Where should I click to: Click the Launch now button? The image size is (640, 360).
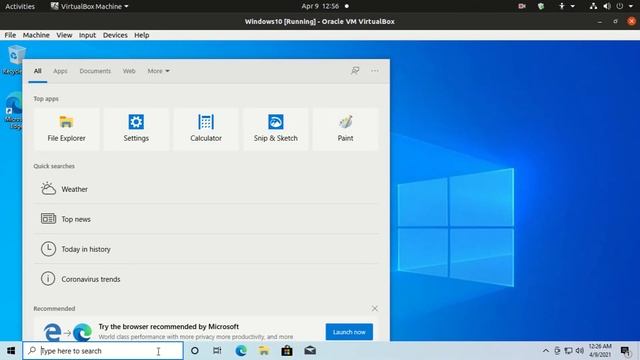coord(349,332)
